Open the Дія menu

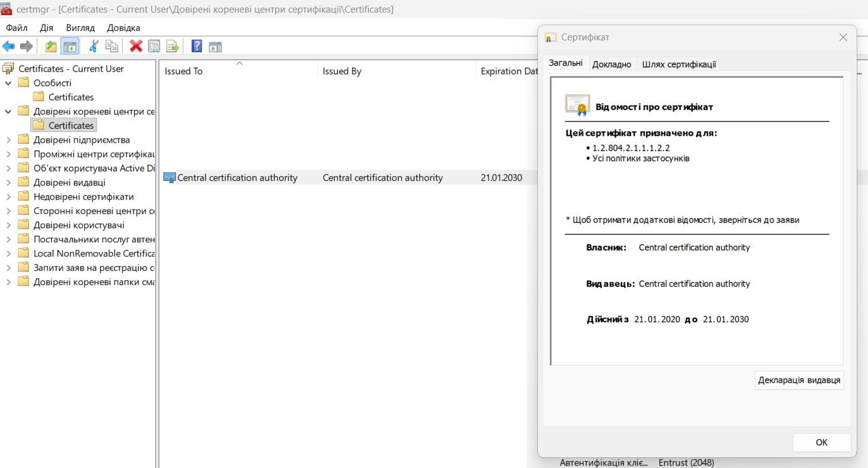pos(47,28)
